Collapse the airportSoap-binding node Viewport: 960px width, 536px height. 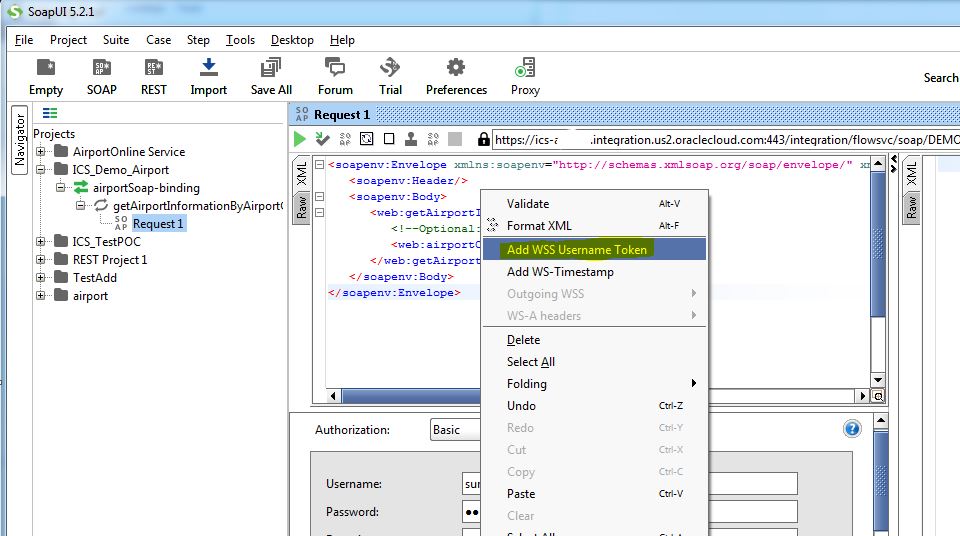(61, 187)
